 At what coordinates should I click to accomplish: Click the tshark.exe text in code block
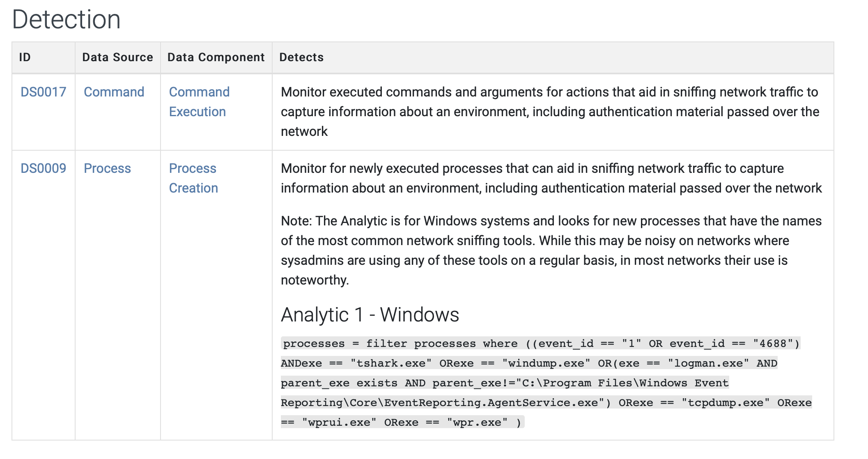pos(390,363)
